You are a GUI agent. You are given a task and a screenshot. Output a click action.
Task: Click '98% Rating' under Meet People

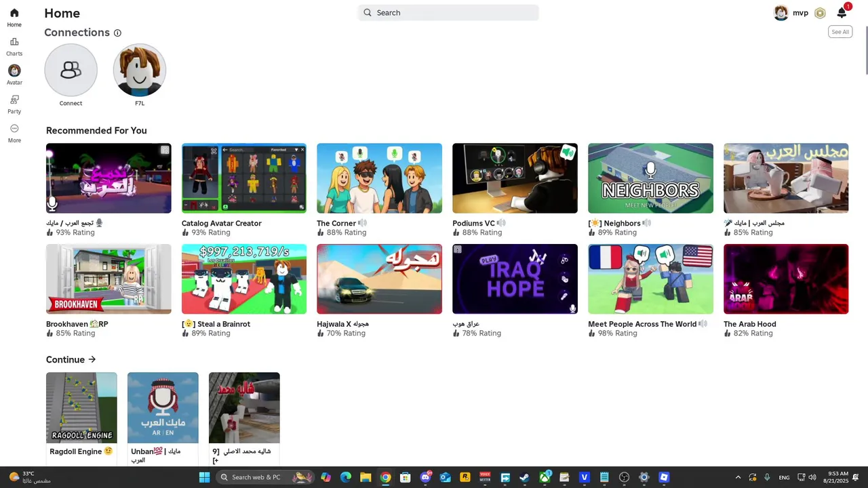[617, 333]
